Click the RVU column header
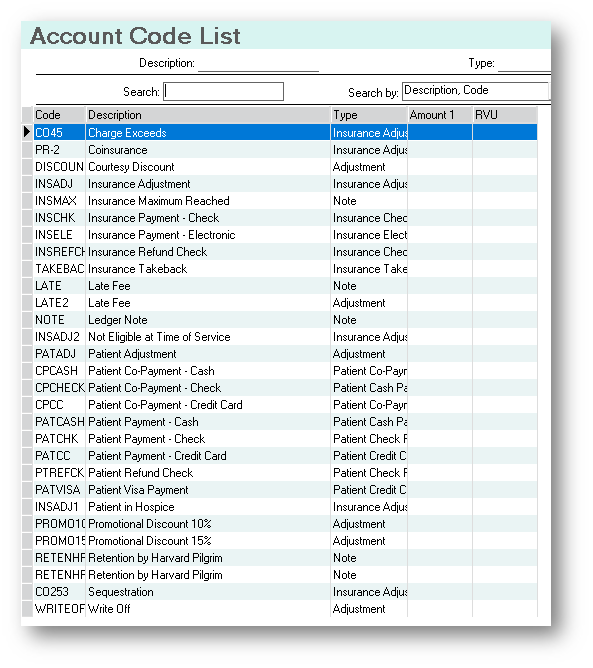Screen dimensions: 593x668 (505, 115)
